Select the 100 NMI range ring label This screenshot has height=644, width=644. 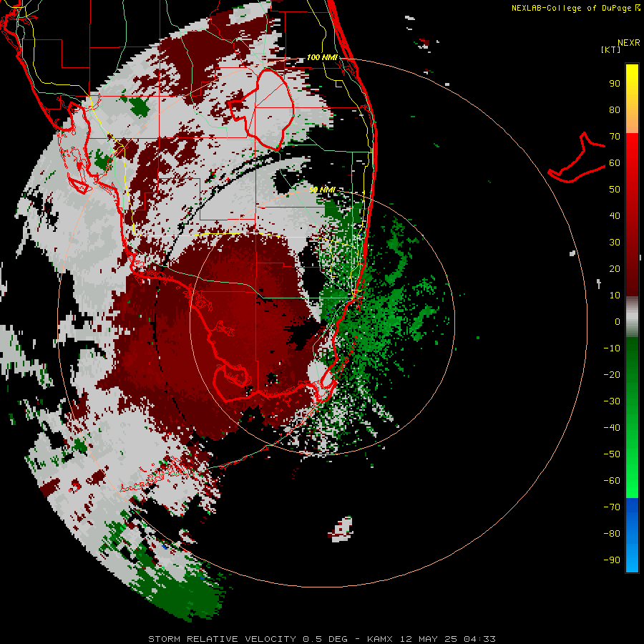pyautogui.click(x=322, y=57)
